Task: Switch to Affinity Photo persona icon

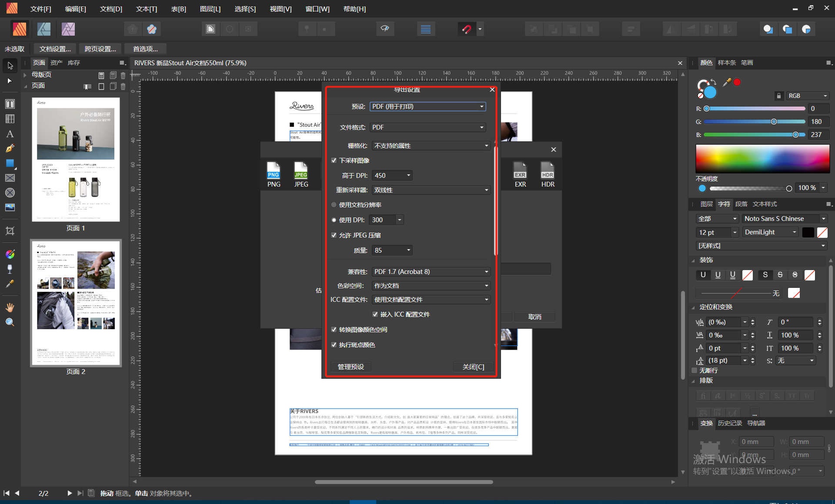Action: [68, 29]
